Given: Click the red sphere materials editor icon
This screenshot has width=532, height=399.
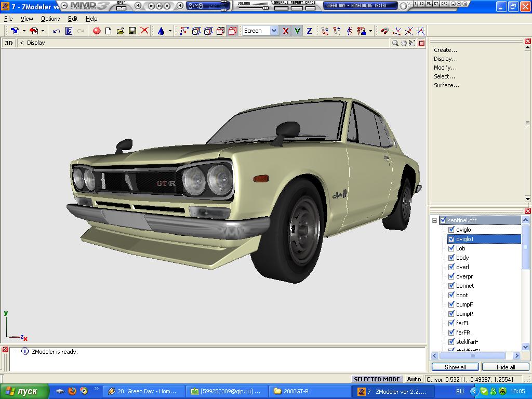Looking at the screenshot, I should [x=97, y=31].
